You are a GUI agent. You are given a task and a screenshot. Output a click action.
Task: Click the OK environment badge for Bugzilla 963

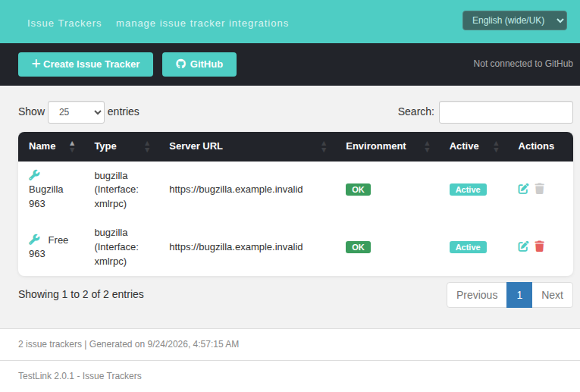click(x=358, y=190)
